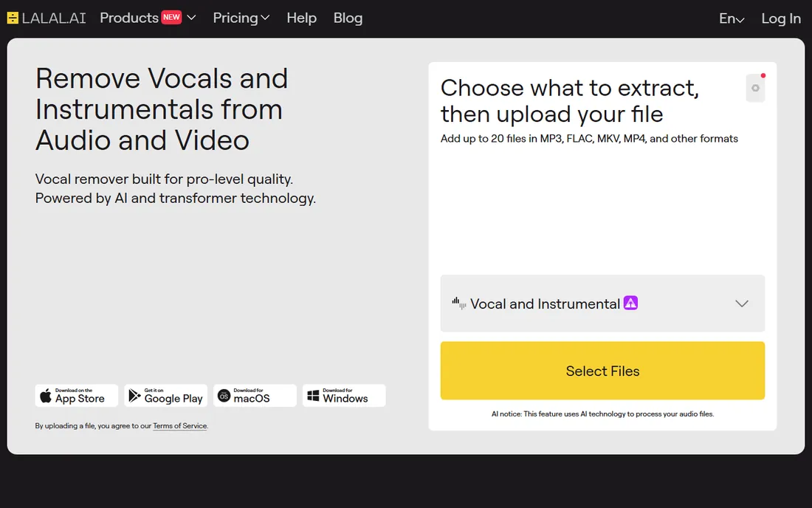Open the Google Play download badge

(165, 396)
